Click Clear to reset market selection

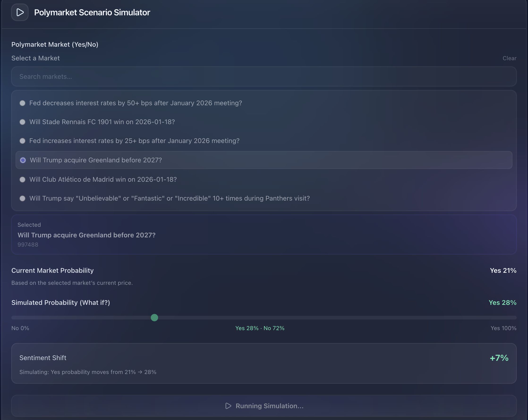click(509, 58)
